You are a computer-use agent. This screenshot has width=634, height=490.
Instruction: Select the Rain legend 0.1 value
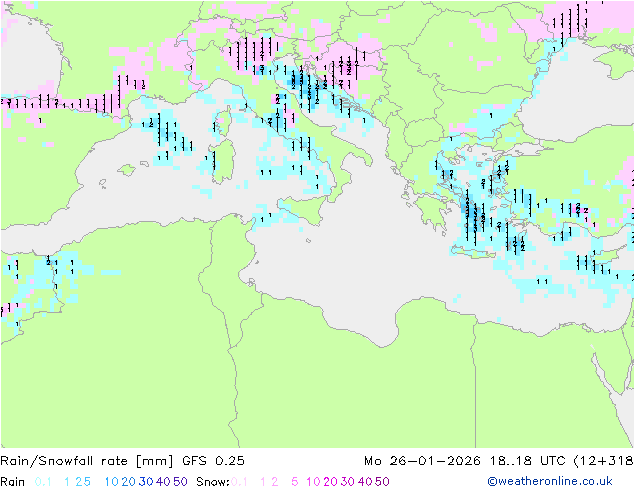pos(43,482)
